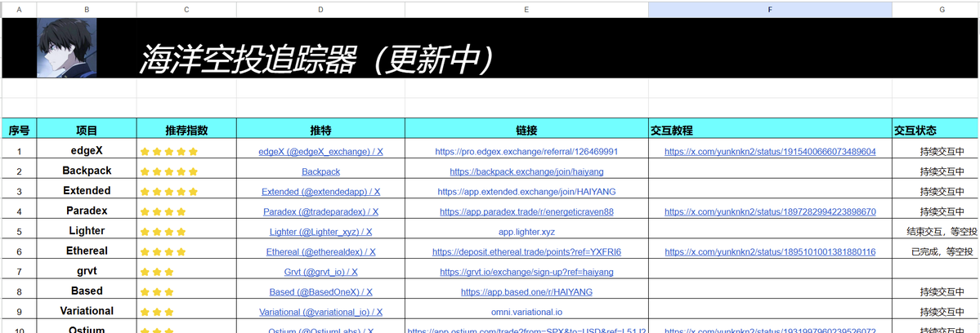Click the five-star rating in the edgeX row
This screenshot has height=333, width=980.
pos(169,152)
